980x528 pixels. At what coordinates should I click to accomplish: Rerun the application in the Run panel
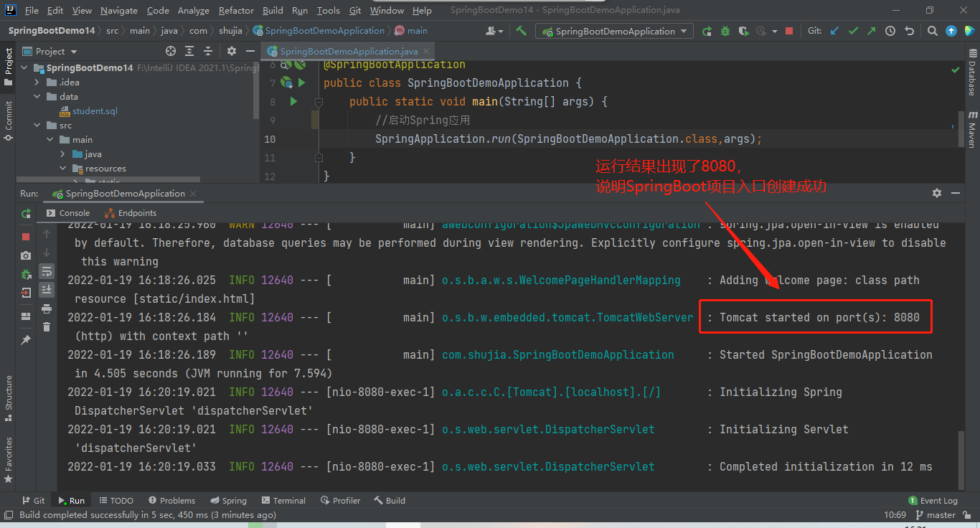click(26, 214)
